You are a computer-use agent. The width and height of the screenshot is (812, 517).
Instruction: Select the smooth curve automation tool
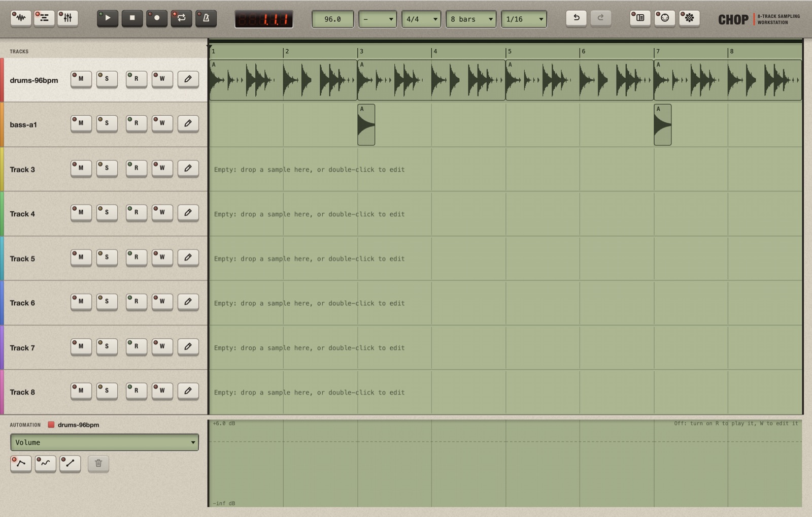point(45,463)
